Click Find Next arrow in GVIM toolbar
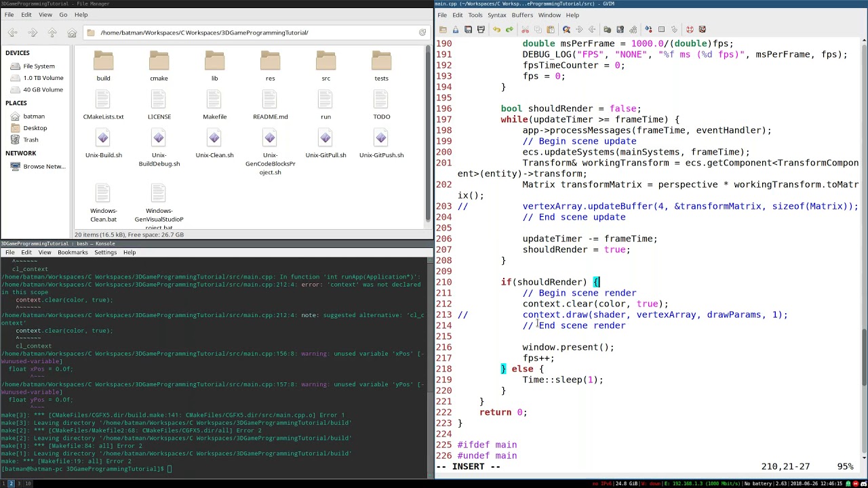 coord(579,29)
